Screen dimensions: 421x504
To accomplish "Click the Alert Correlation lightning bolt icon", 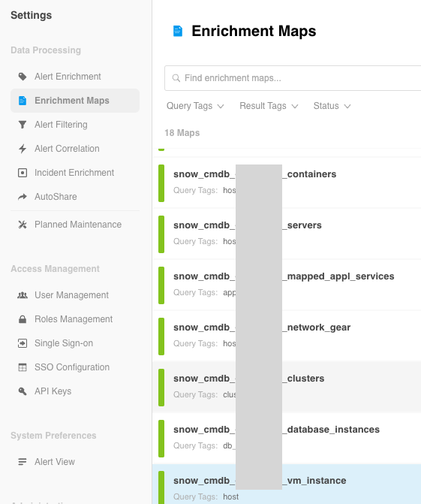I will pyautogui.click(x=23, y=149).
